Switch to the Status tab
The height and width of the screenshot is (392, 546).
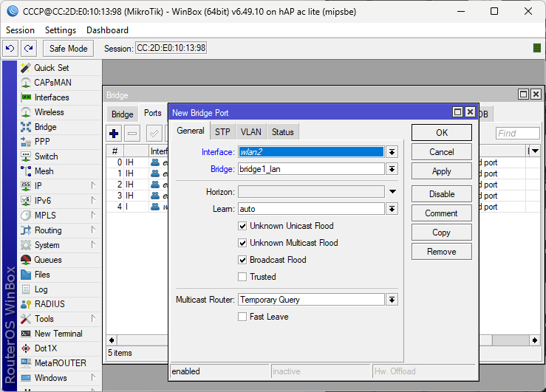[x=283, y=132]
